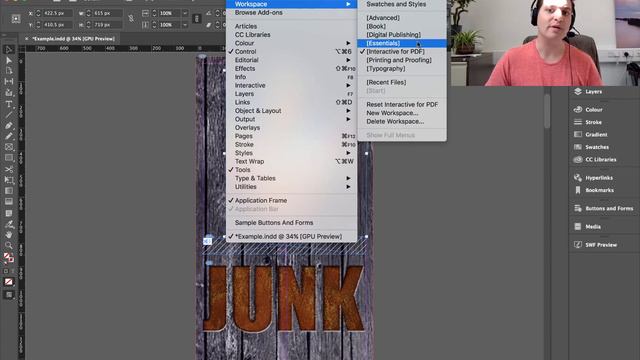Select the Pencil tool
The image size is (640, 360).
point(9,136)
